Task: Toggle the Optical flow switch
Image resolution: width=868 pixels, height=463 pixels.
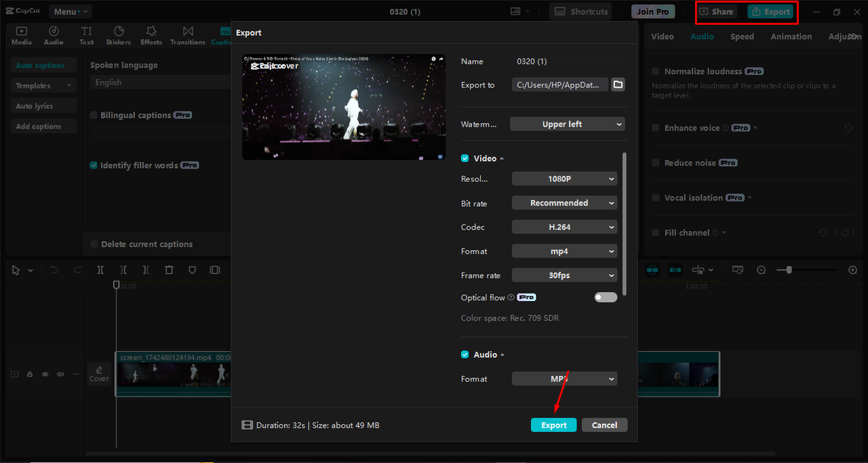Action: tap(605, 297)
